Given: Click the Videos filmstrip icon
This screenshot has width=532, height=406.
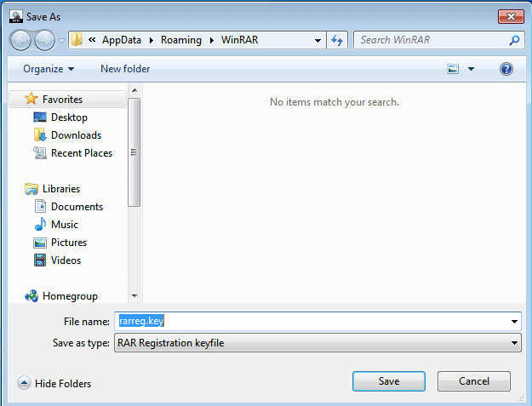Looking at the screenshot, I should click(x=40, y=260).
